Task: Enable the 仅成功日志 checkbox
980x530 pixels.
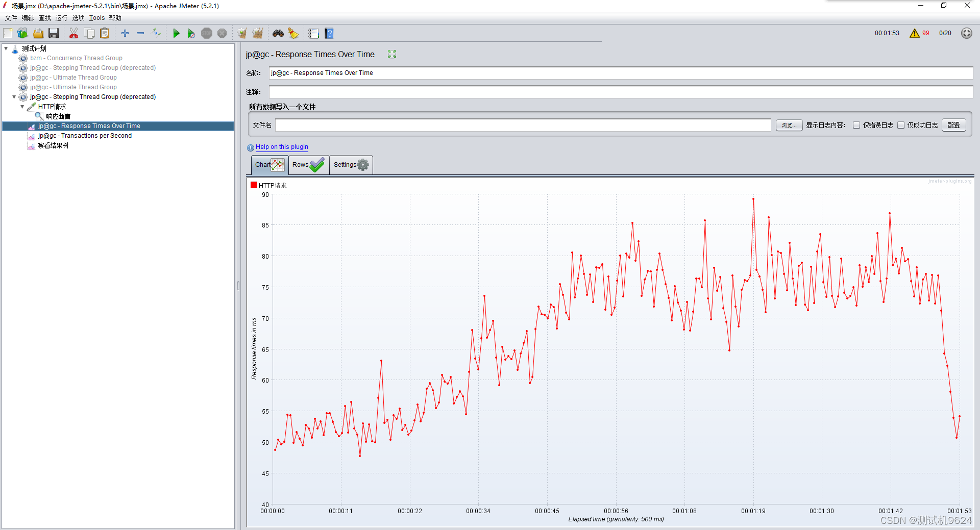Action: coord(901,125)
